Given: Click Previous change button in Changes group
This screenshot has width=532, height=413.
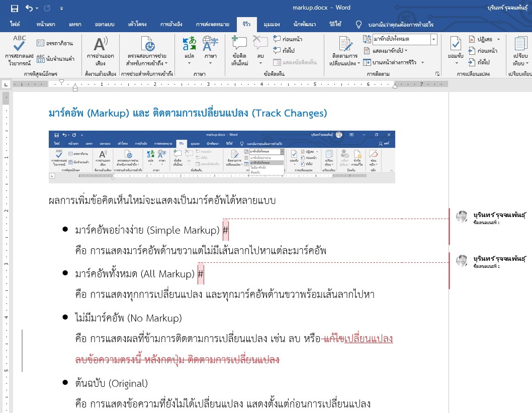Looking at the screenshot, I should pyautogui.click(x=483, y=51).
